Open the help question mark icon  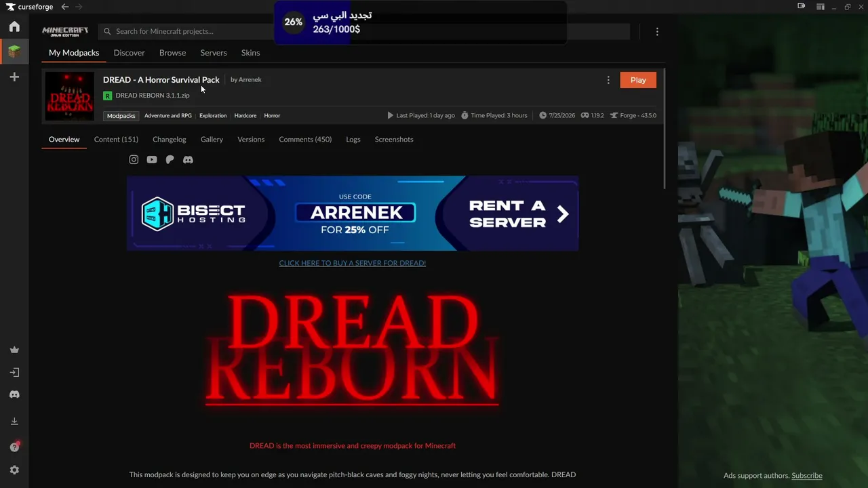click(x=14, y=447)
